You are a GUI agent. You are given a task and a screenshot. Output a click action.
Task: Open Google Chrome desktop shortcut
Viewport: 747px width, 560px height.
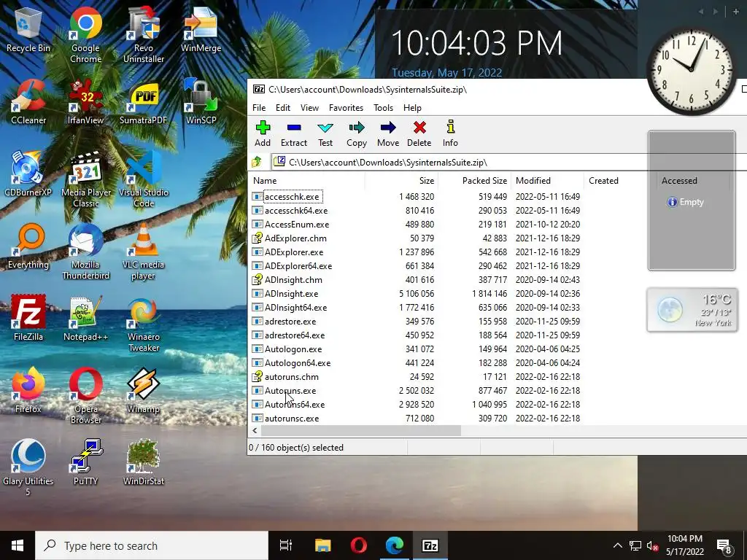(86, 34)
